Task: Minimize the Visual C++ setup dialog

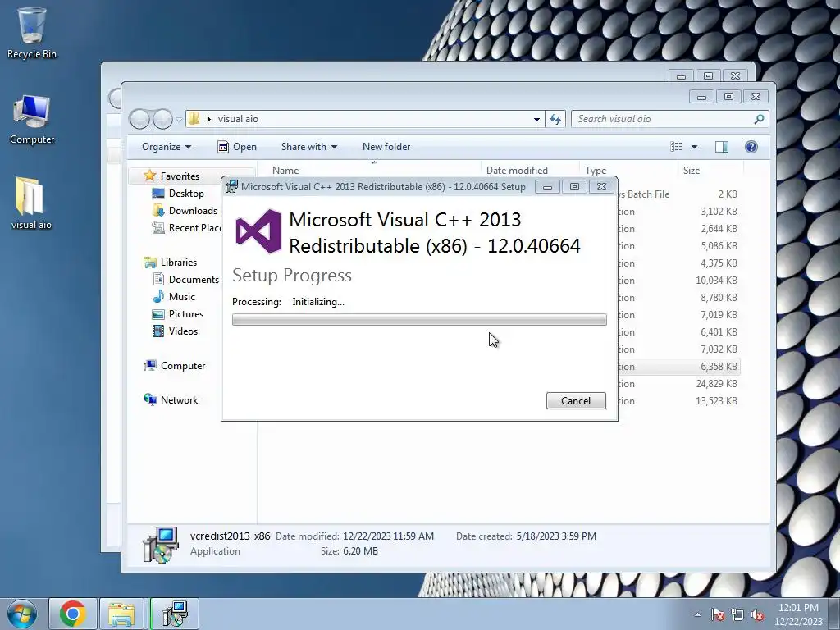Action: [547, 186]
